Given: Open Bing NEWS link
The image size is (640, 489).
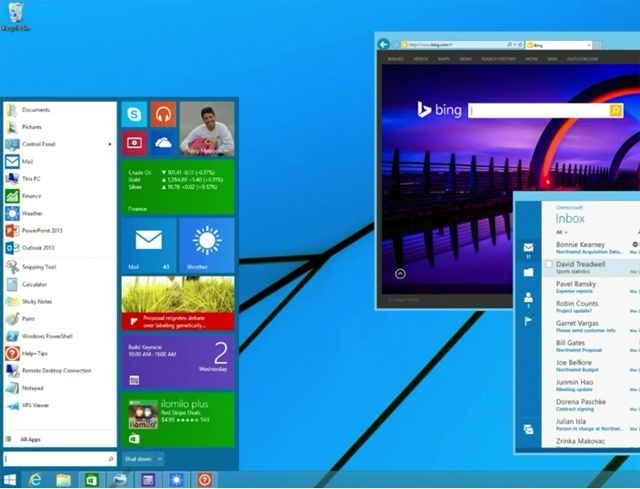Looking at the screenshot, I should (x=465, y=59).
